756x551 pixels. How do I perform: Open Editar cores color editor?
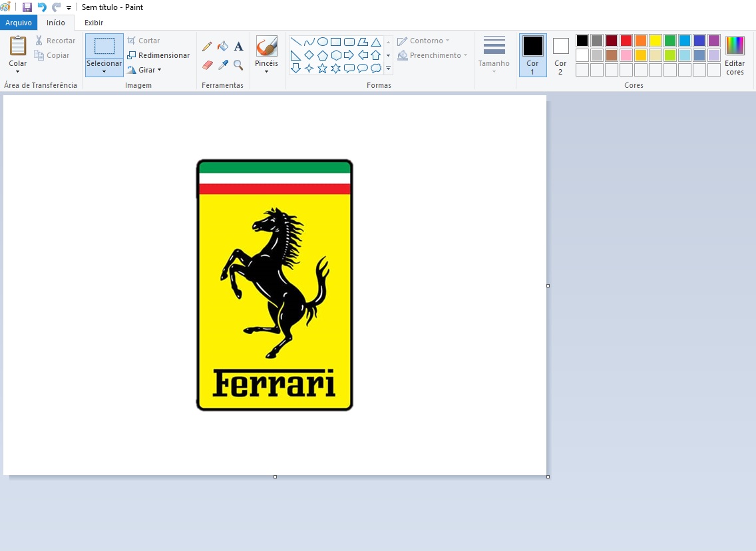click(735, 55)
